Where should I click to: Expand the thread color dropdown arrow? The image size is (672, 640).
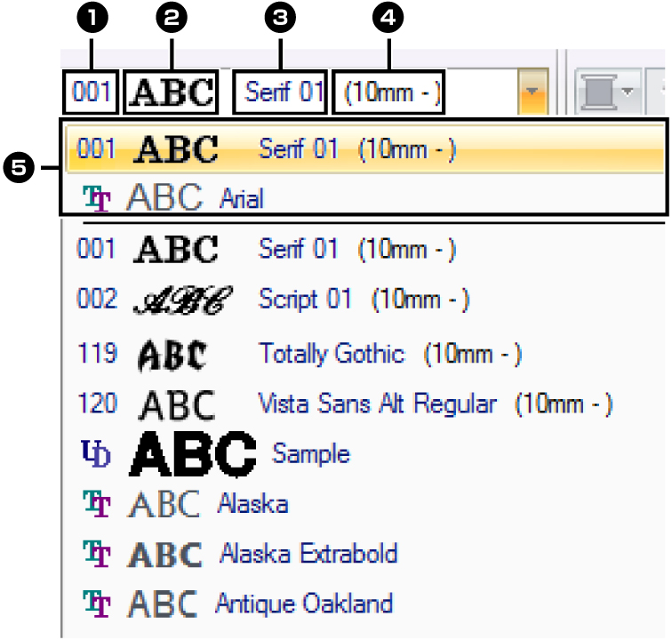coord(628,92)
